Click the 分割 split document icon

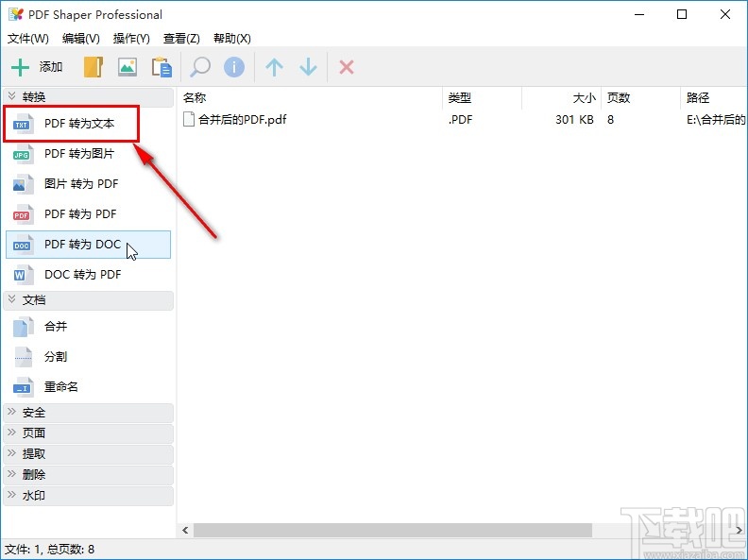tap(23, 357)
